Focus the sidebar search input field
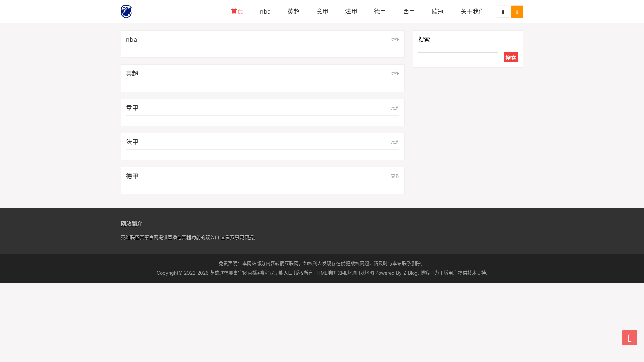The height and width of the screenshot is (362, 644). coord(458,57)
